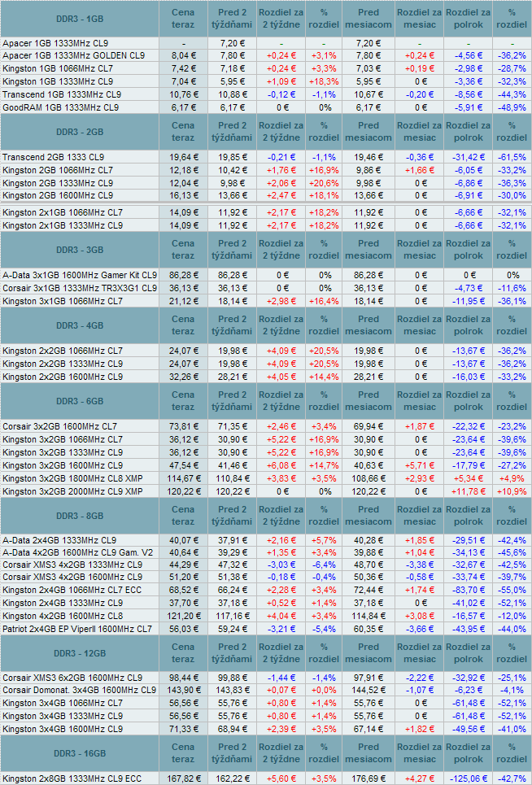Click the -11,6% cell in Corsair 3x1GB row
Image resolution: width=532 pixels, height=785 pixels.
512,288
